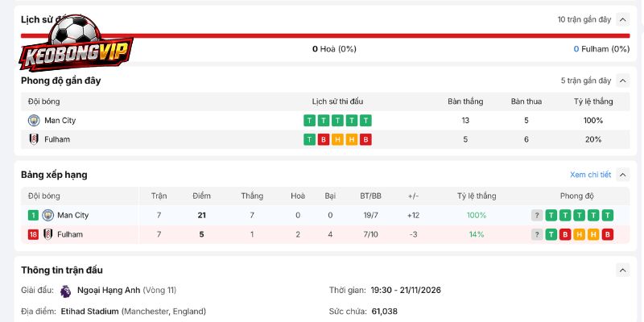The width and height of the screenshot is (644, 322).
Task: Click Man City's 13 goals scored value
Action: [x=465, y=120]
